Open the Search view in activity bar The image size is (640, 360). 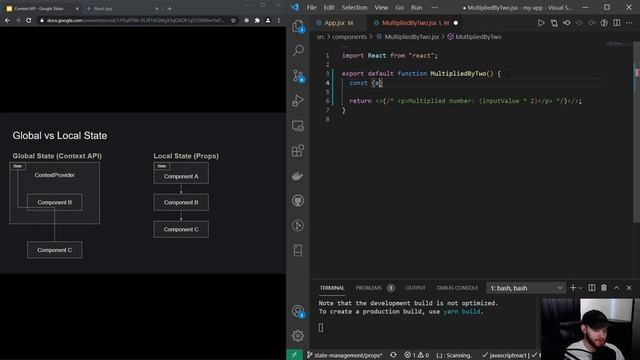[x=298, y=51]
